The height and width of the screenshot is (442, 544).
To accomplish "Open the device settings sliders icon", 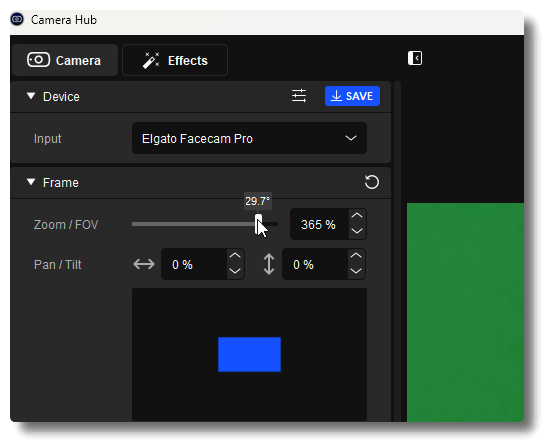I will click(x=299, y=96).
